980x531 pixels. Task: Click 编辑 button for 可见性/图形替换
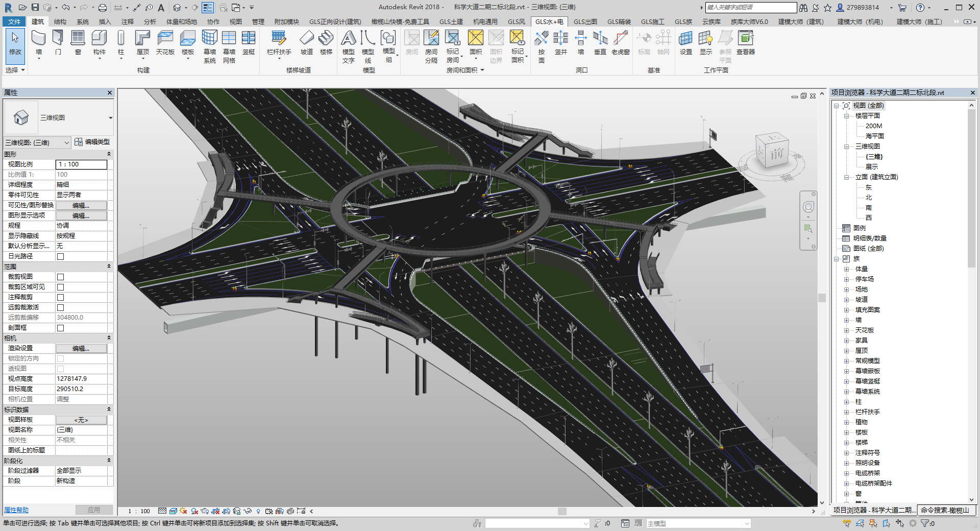tap(81, 205)
